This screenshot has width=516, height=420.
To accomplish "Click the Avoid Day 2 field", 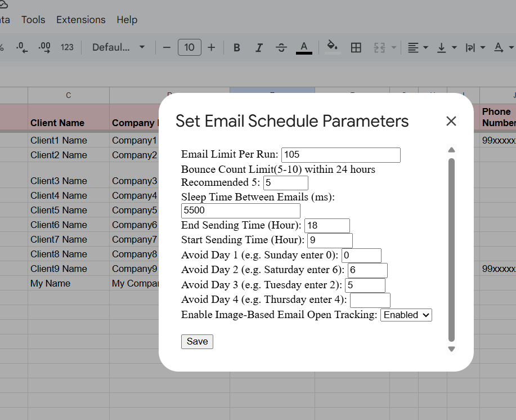I will 367,270.
